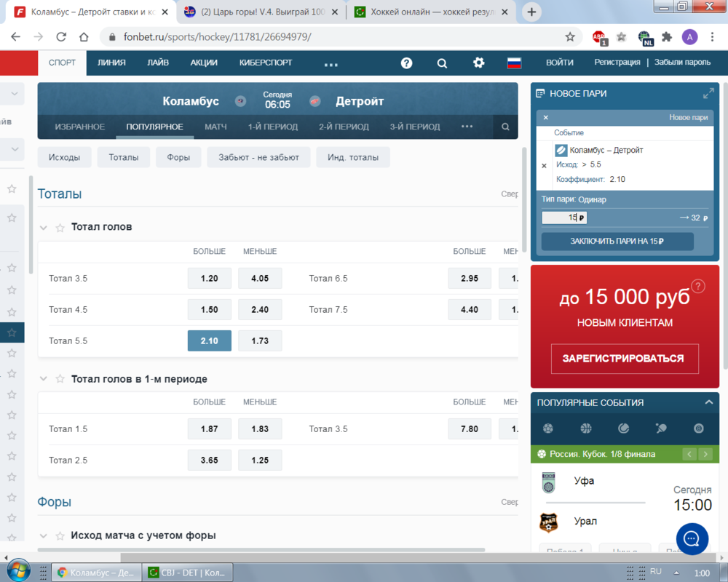Focus the bet amount input field
The width and height of the screenshot is (728, 582).
pos(564,218)
